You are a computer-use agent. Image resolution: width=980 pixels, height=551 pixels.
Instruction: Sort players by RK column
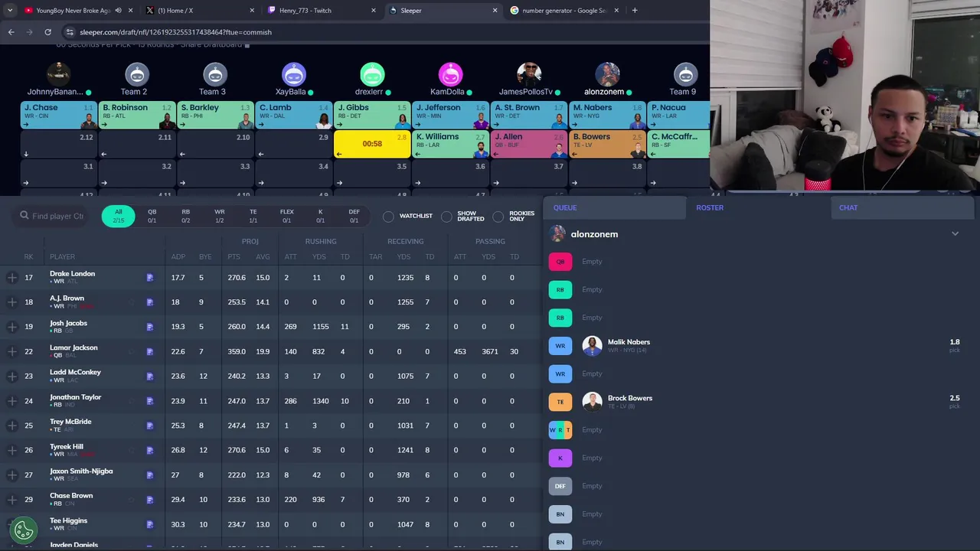(28, 257)
